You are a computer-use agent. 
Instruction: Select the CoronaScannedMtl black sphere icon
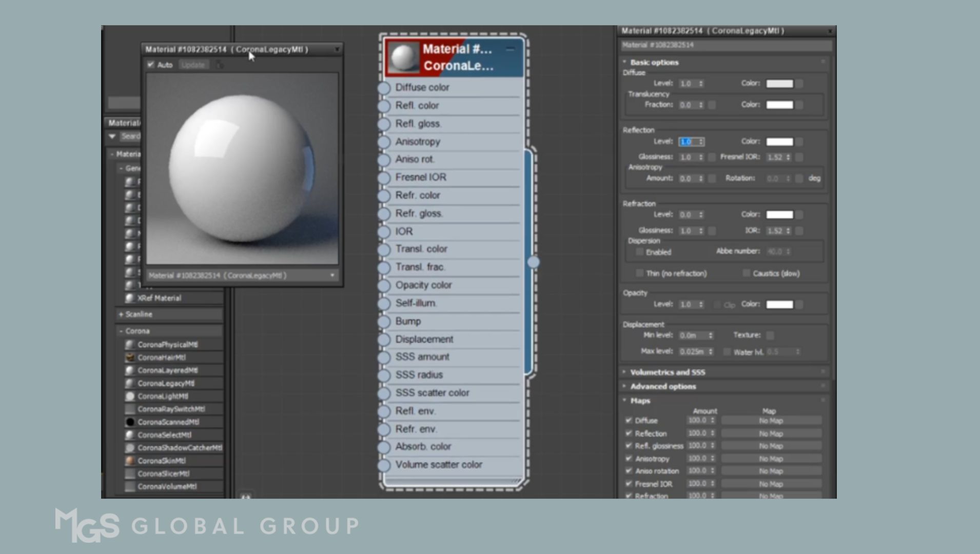point(130,422)
